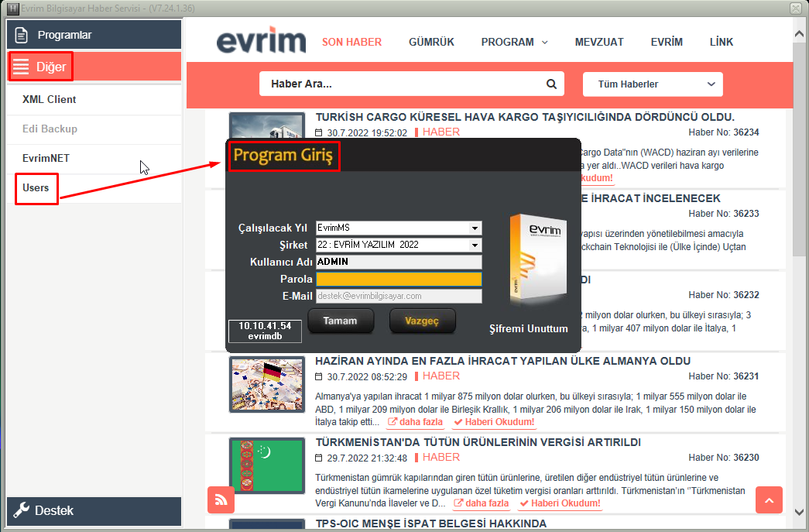Click the Germany flag news thumbnail

point(267,385)
